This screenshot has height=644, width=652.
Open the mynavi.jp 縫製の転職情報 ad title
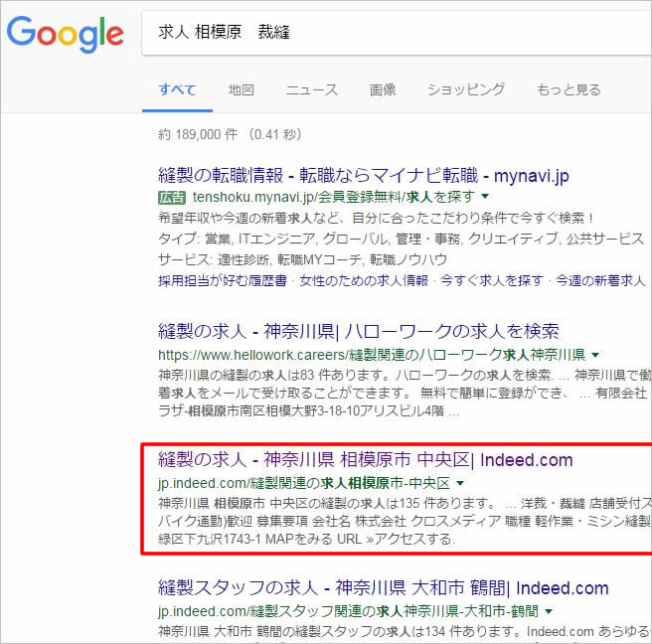[364, 176]
